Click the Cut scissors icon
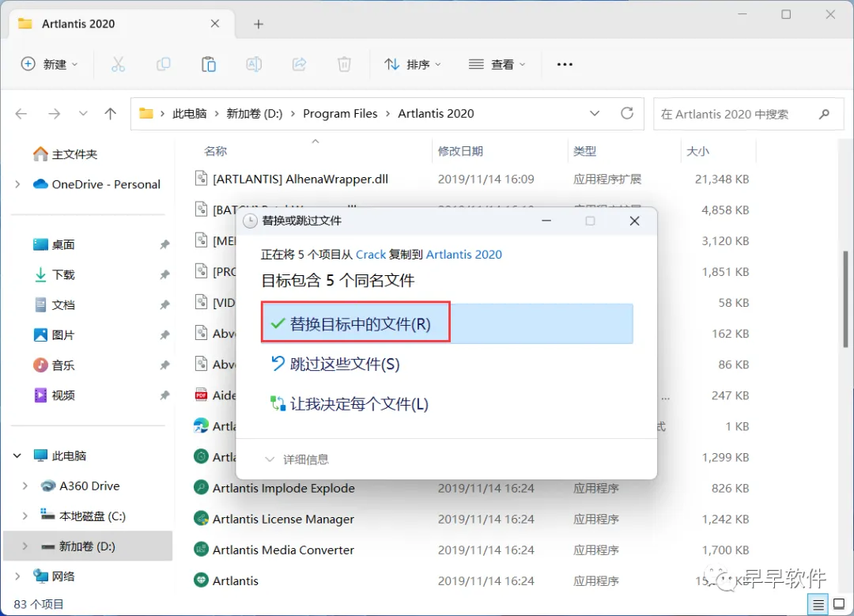 coord(118,64)
